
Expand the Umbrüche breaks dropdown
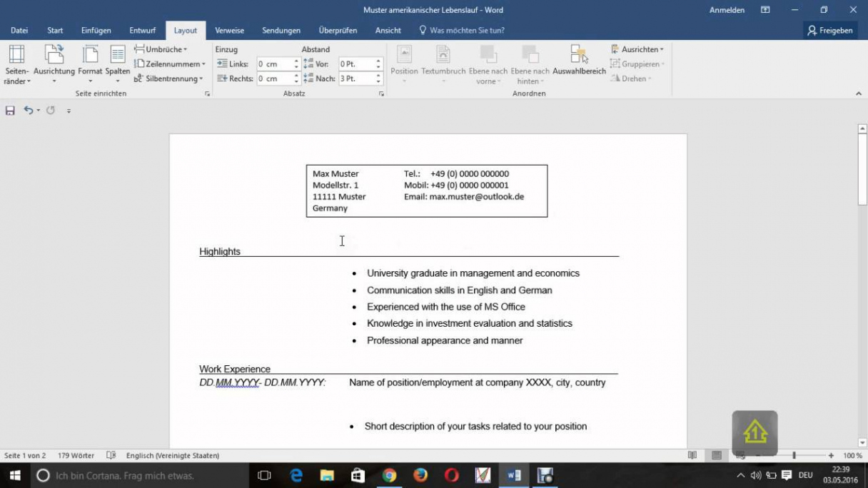[x=161, y=49]
